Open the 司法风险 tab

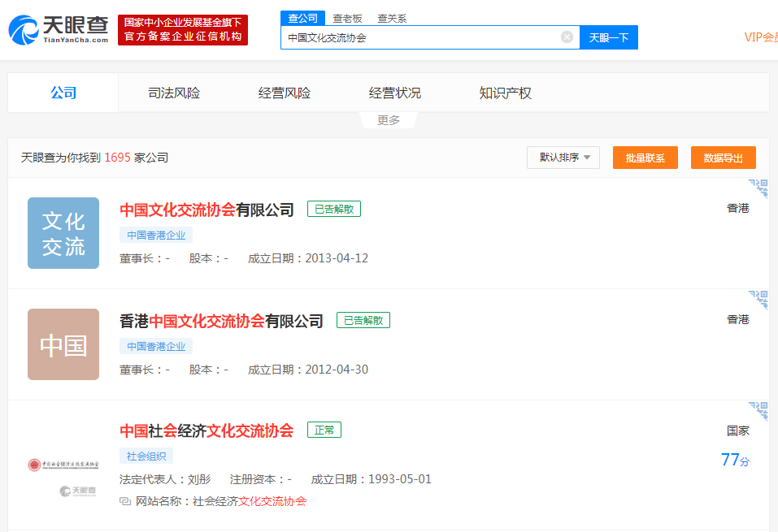point(174,93)
